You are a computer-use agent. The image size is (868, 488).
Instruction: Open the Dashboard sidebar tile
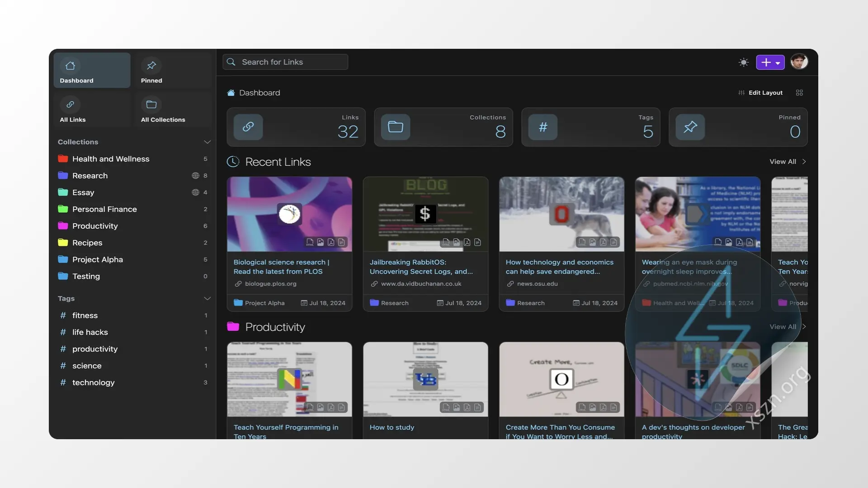point(92,70)
